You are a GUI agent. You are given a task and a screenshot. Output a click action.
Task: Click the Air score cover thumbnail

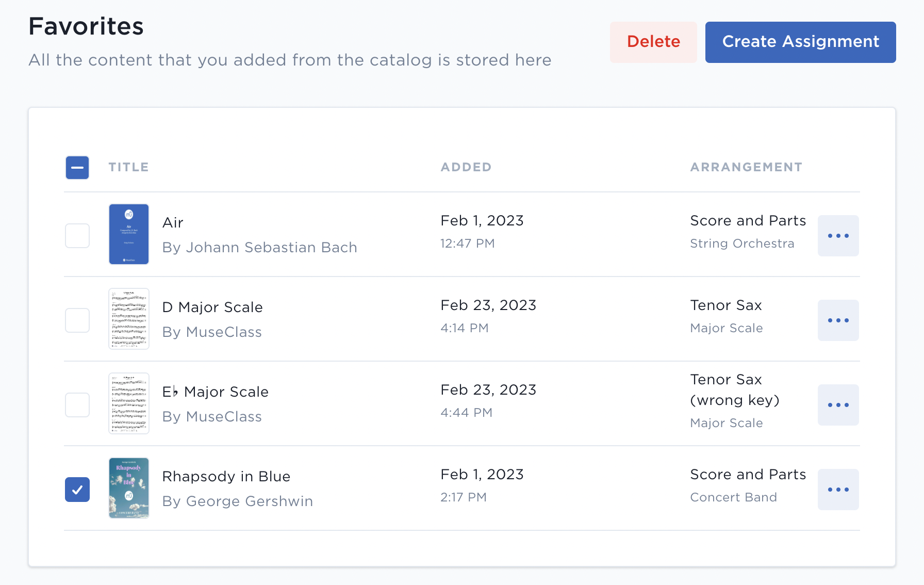click(128, 234)
